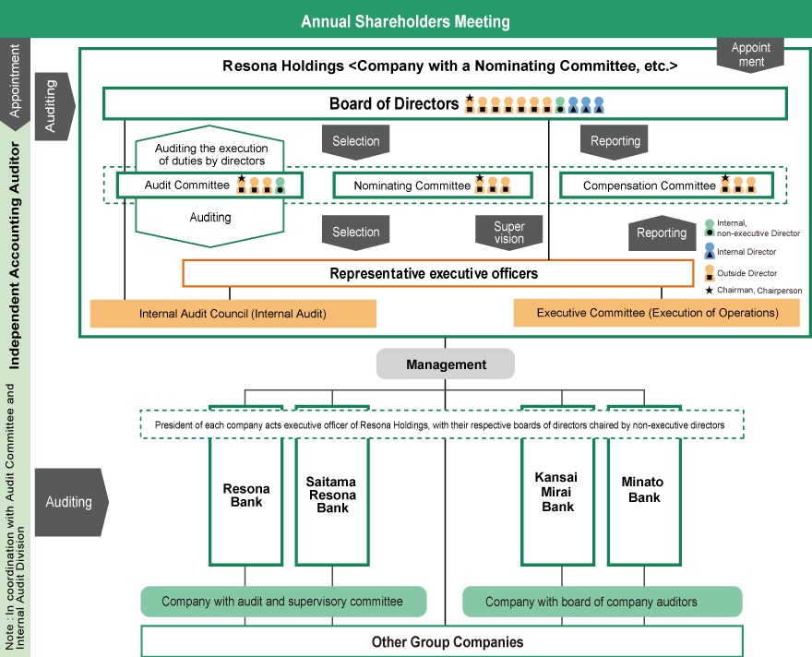Select the Executive Committee box
The height and width of the screenshot is (657, 812).
[657, 313]
